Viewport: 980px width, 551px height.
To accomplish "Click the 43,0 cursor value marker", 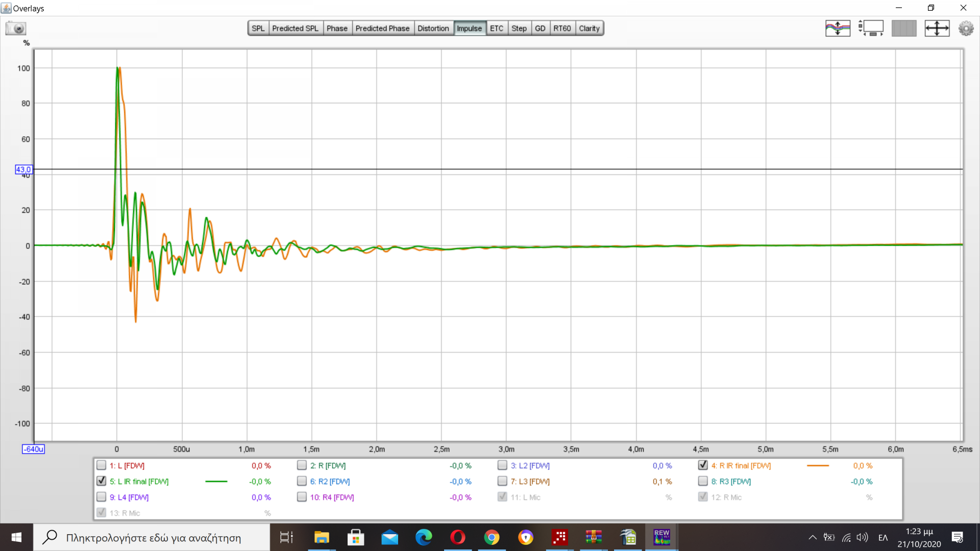I will [23, 169].
